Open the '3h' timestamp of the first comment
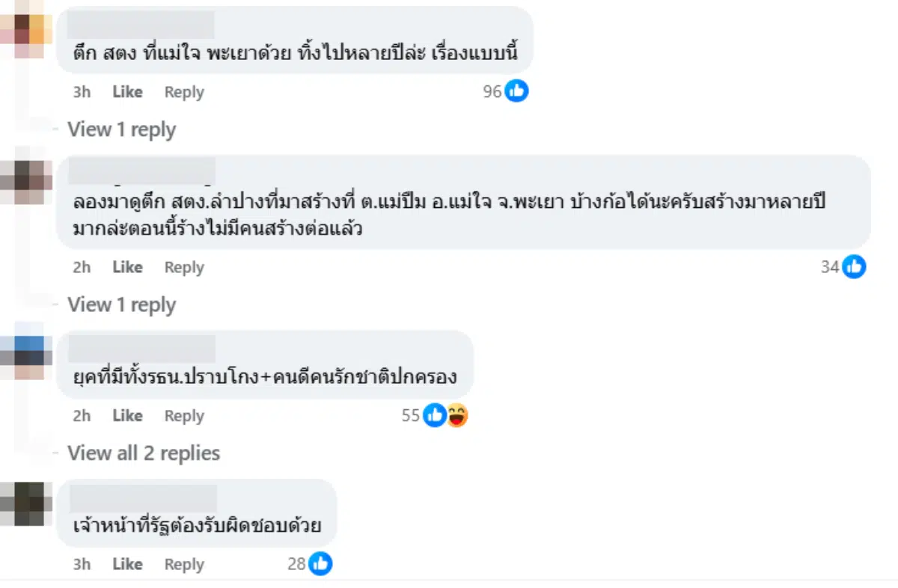This screenshot has height=588, width=898. pos(81,91)
